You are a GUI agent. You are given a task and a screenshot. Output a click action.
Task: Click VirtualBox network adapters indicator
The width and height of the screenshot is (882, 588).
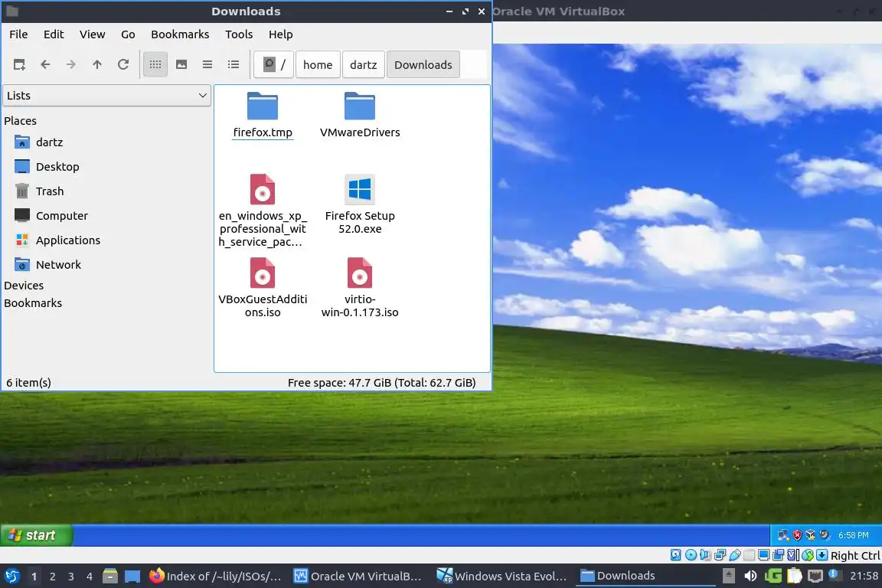point(720,555)
